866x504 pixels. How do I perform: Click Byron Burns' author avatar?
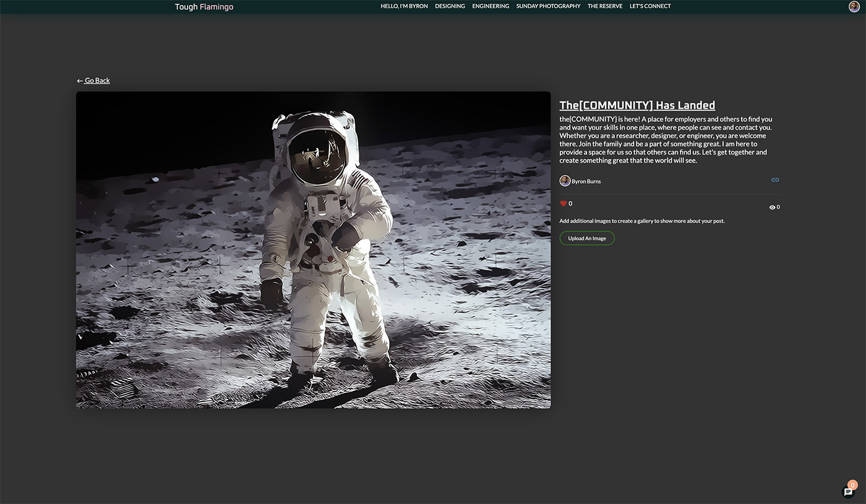pyautogui.click(x=565, y=181)
